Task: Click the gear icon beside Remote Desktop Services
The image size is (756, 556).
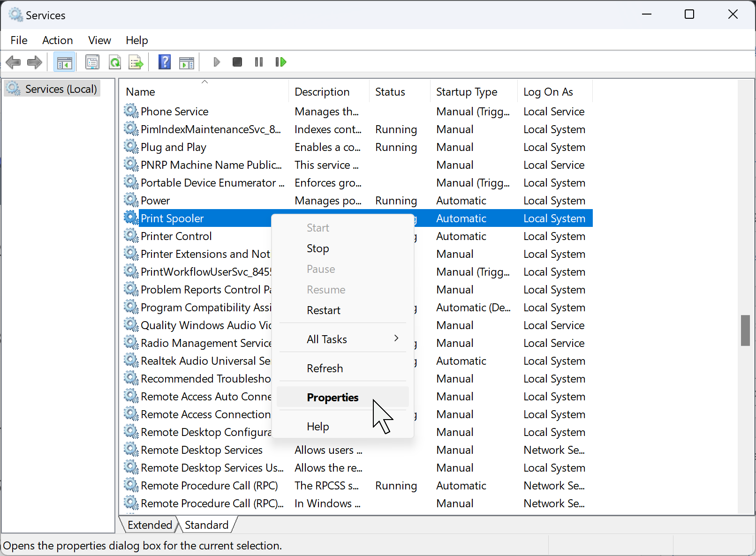Action: point(131,450)
